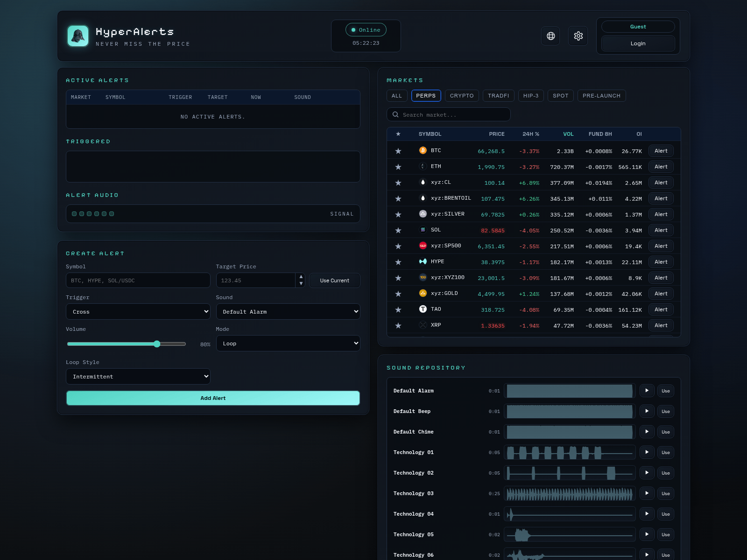
Task: Click the Volume slider handle
Action: point(157,344)
